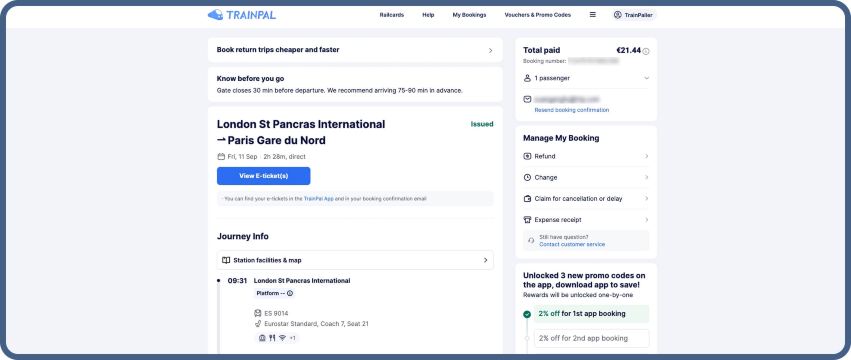Click the 2% off for 1st app booking reward

coord(592,314)
